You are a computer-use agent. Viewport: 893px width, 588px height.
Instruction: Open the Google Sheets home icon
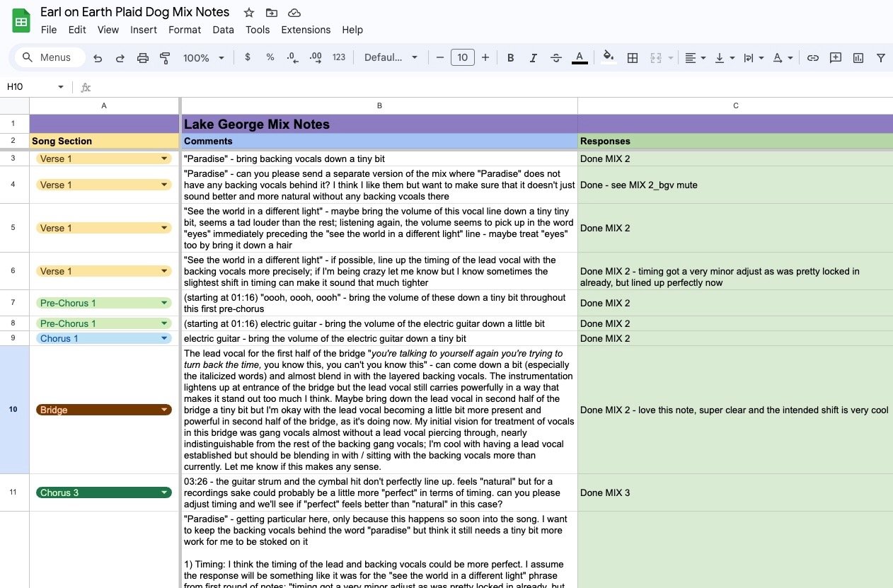click(x=21, y=21)
